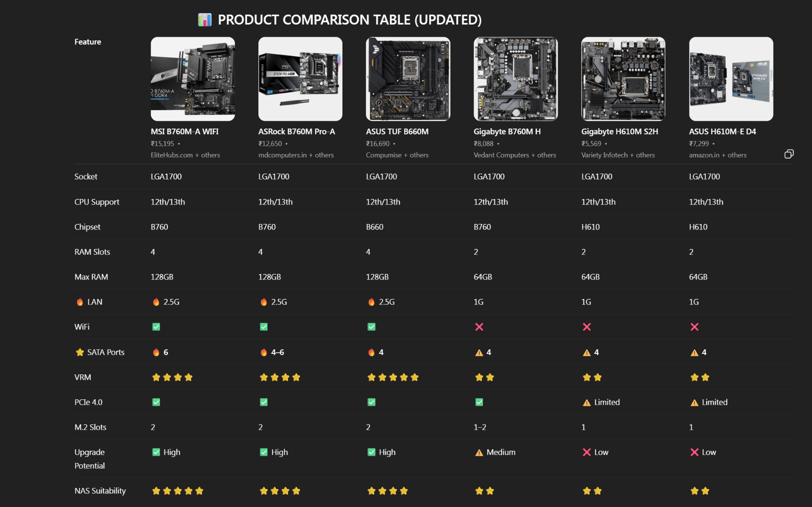Click the VRM star rating for MSI B760M-A WIFI

click(173, 377)
